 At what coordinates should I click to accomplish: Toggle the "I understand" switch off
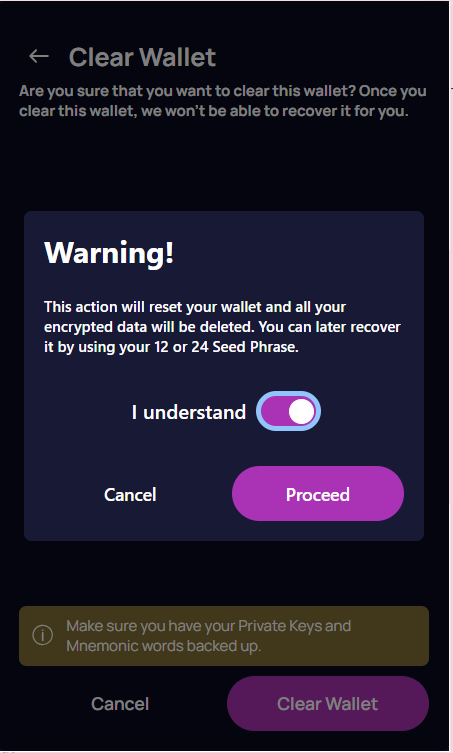tap(288, 412)
